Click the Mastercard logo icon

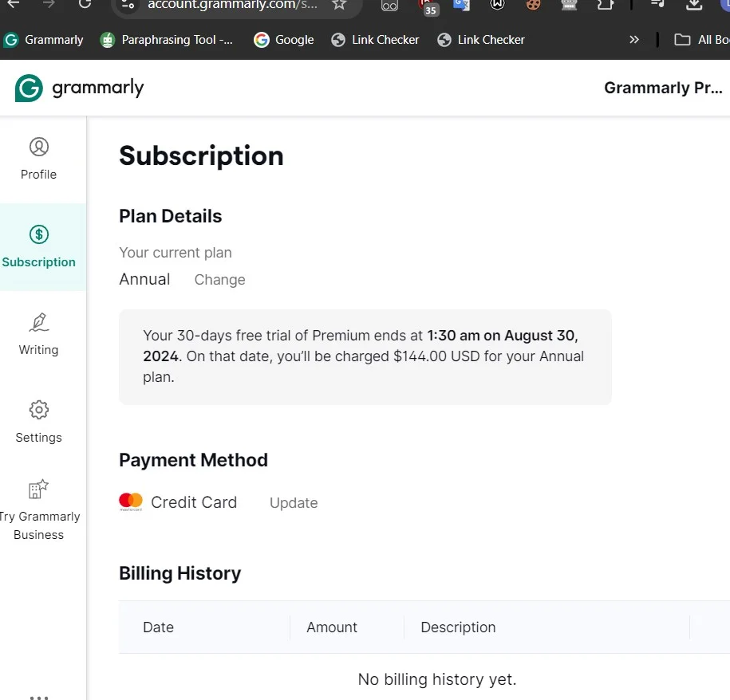click(x=131, y=501)
